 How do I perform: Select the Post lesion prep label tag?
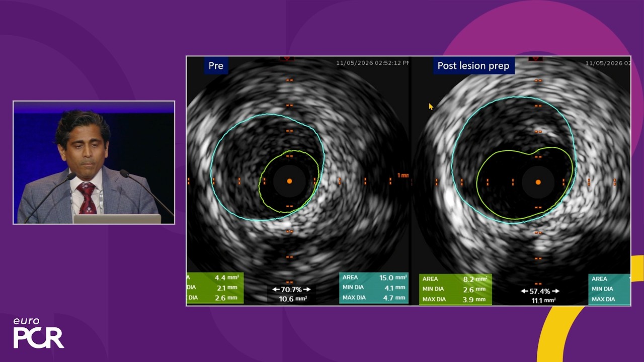(x=473, y=66)
